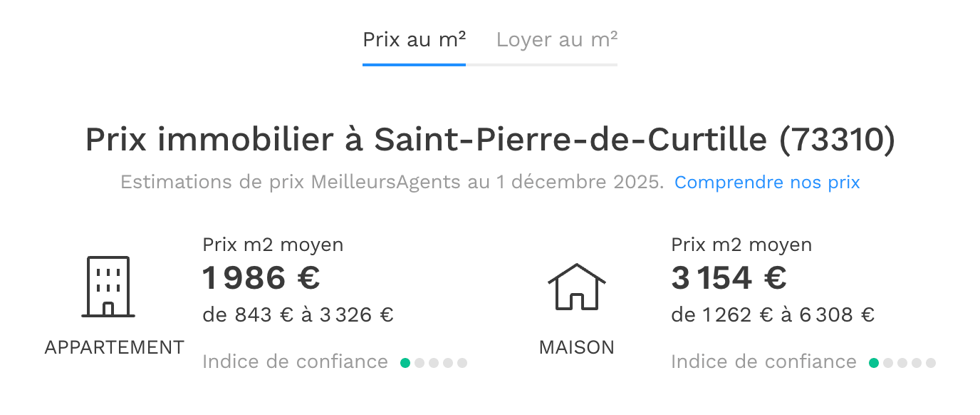This screenshot has height=415, width=980.
Task: Select the Prix au m² tab
Action: click(x=414, y=40)
